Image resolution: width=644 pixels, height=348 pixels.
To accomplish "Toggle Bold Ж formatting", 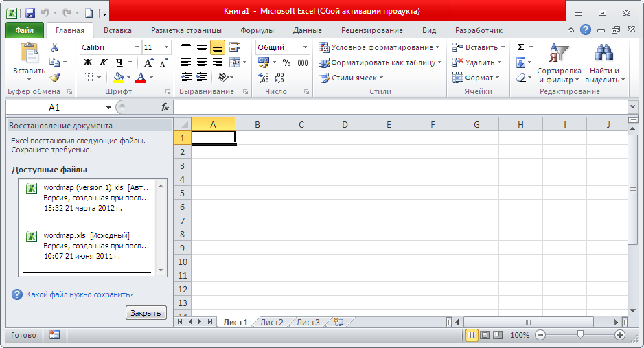I will click(x=88, y=62).
